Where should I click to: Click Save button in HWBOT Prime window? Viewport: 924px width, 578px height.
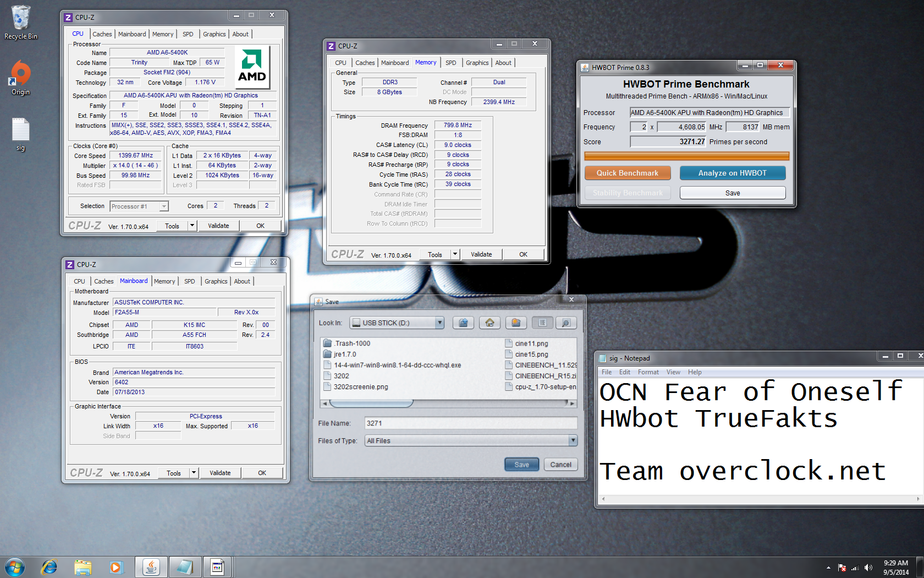[733, 193]
